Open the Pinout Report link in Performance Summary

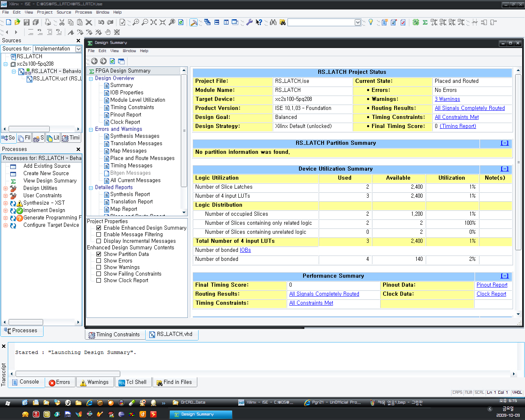click(492, 285)
